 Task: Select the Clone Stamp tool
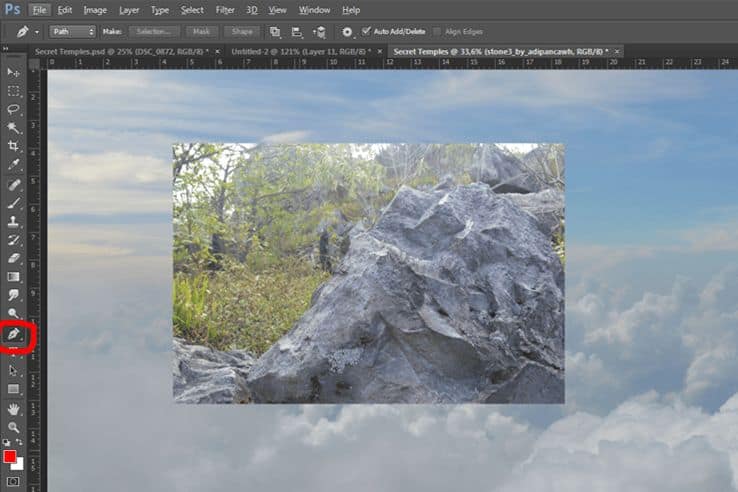click(13, 221)
